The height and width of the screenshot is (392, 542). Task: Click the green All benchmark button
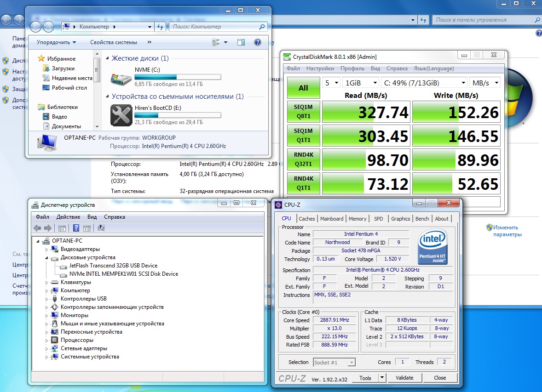303,88
